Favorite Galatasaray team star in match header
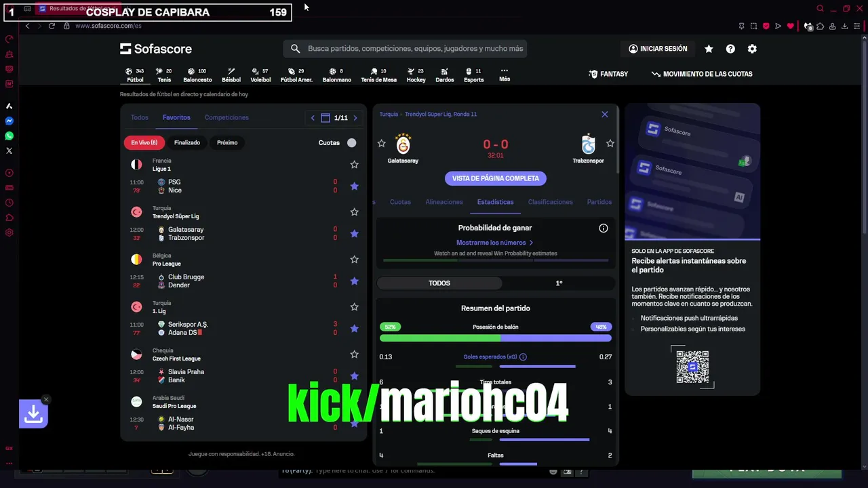Viewport: 868px width, 488px height. tap(381, 144)
